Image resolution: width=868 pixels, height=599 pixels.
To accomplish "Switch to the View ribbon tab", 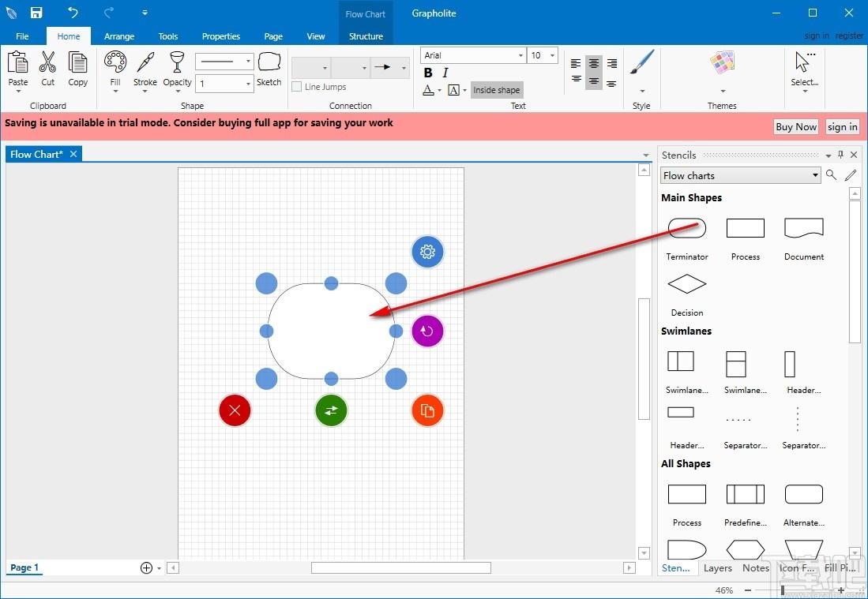I will coord(316,36).
